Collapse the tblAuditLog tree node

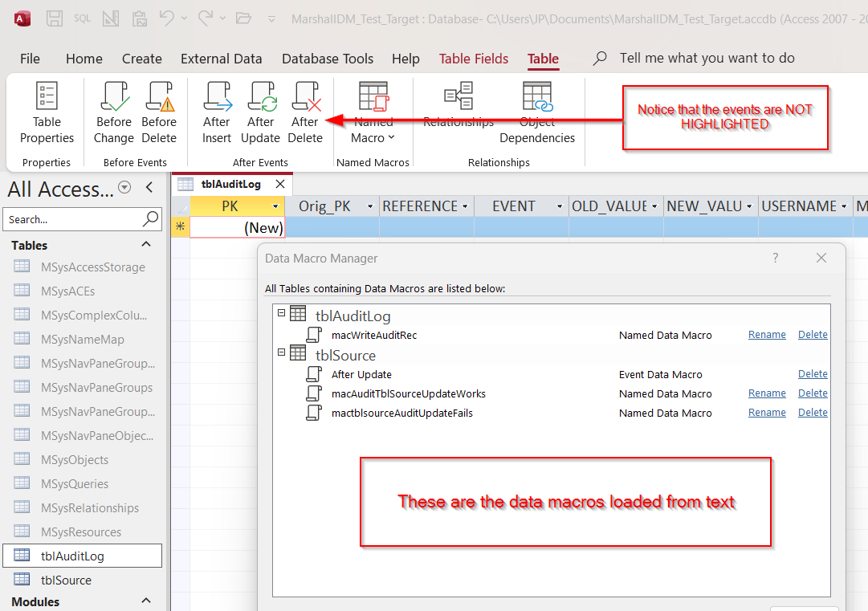pyautogui.click(x=281, y=313)
